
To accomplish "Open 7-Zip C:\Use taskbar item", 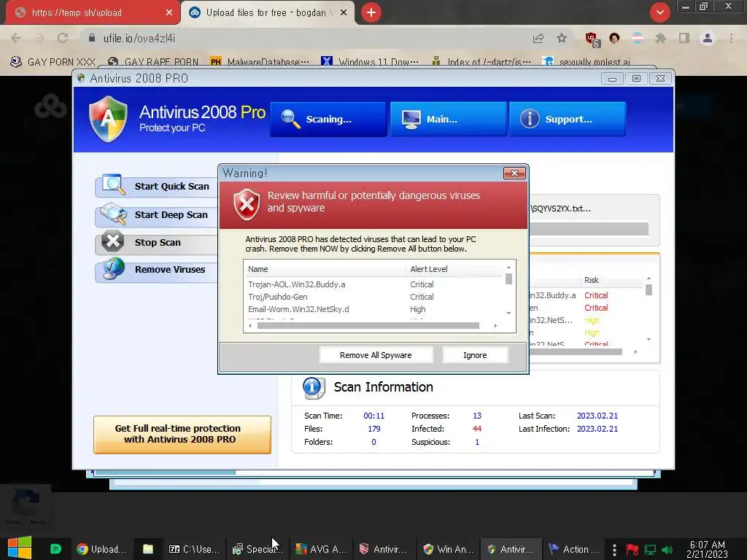I will tap(194, 549).
